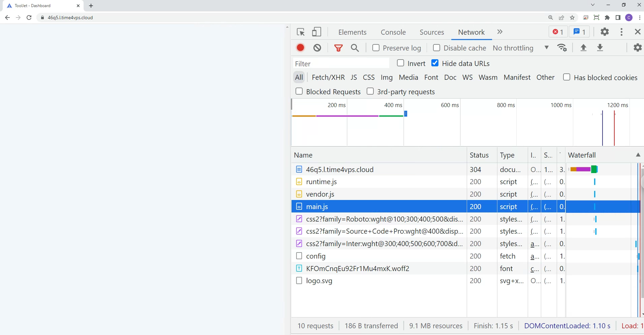Open the main.js request

point(317,206)
